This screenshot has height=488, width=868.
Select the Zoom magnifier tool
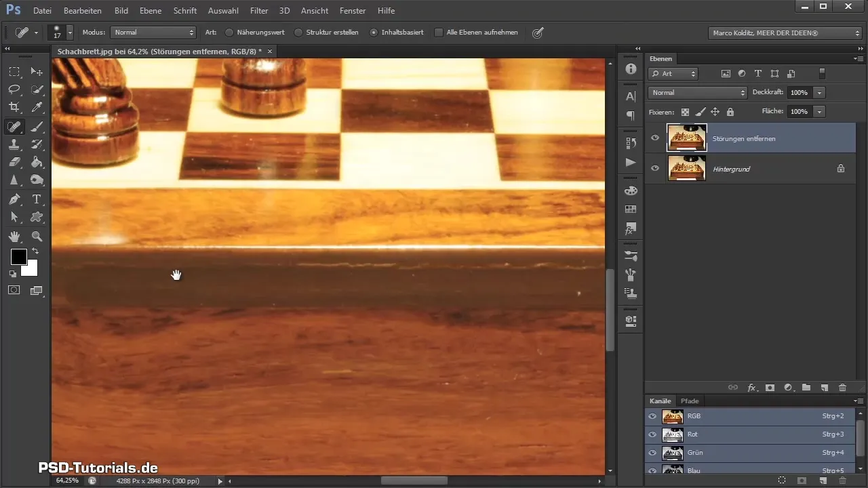pyautogui.click(x=37, y=237)
